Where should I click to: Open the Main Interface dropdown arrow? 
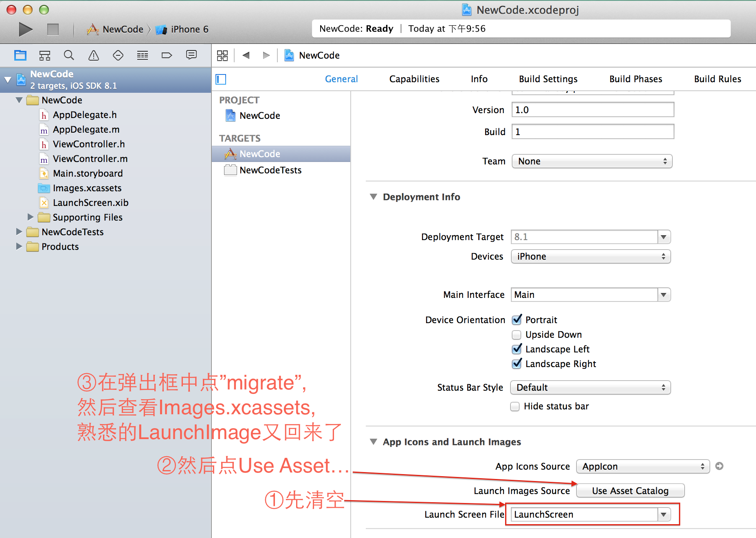[x=664, y=295]
